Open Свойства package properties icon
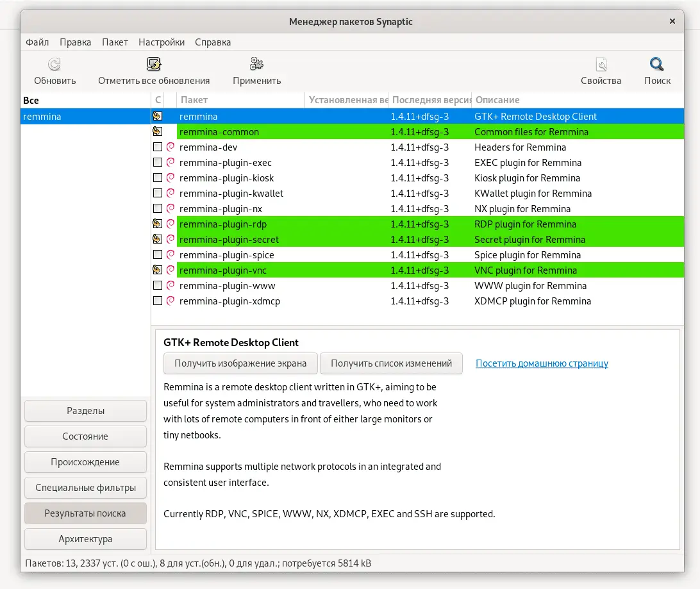The height and width of the screenshot is (589, 700). (601, 64)
